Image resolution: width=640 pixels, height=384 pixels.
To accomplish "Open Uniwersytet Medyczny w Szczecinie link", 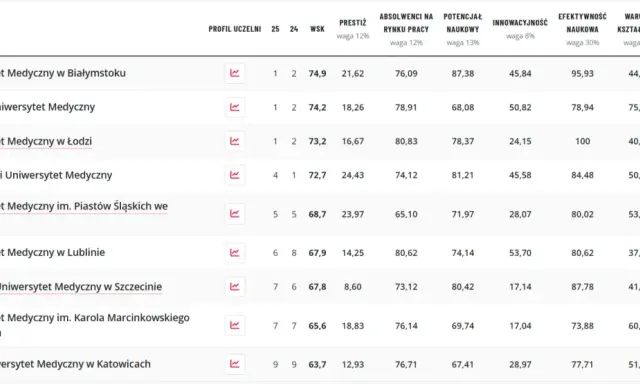I will tap(81, 287).
